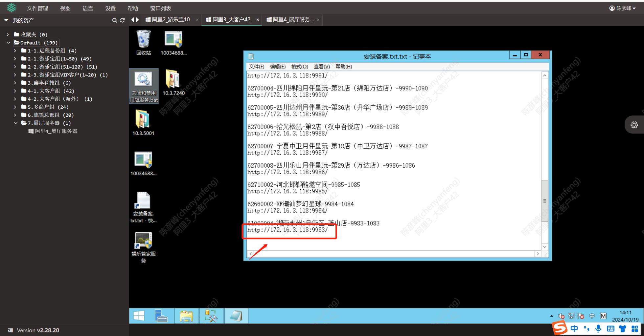Open File Explorer from the remote taskbar
Screen dimensions: 644x336
[x=186, y=316]
